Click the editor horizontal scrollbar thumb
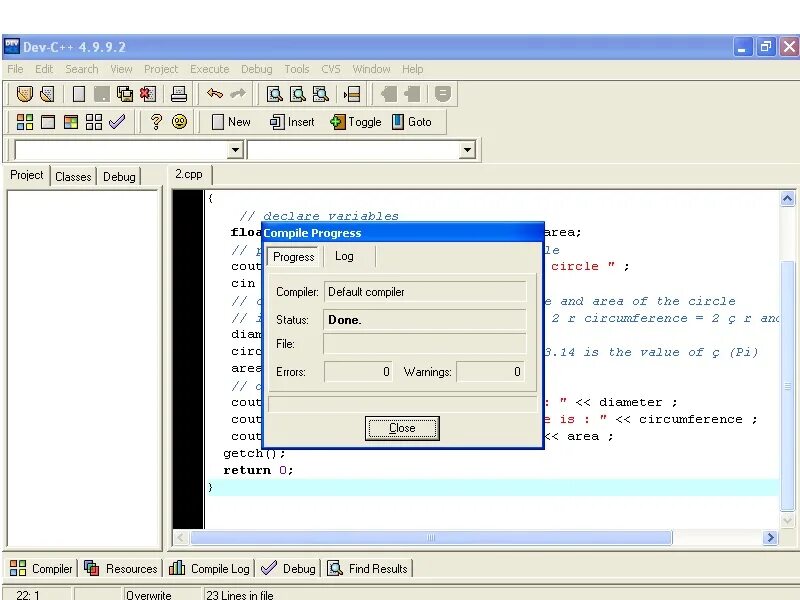 (x=431, y=537)
